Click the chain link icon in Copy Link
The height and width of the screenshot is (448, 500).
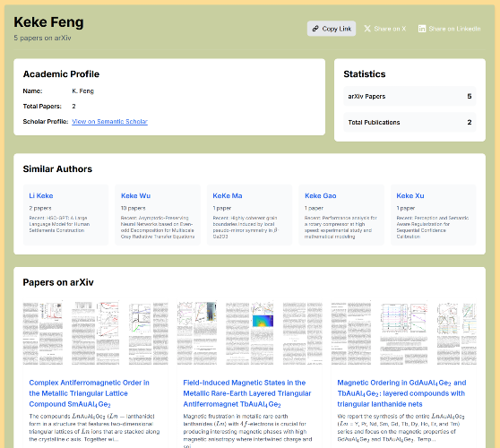(x=315, y=29)
